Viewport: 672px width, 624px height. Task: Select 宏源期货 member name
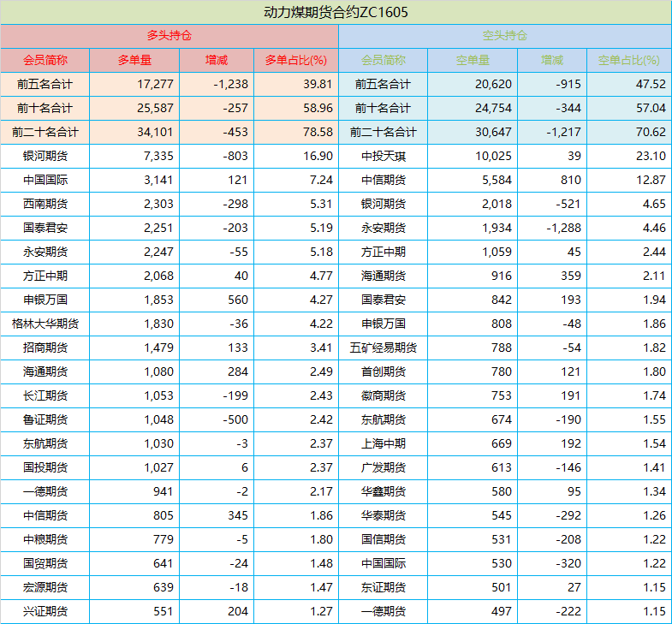point(45,588)
